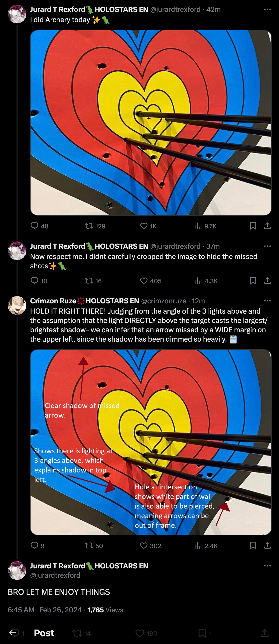279x644 pixels.
Task: Reply to the "I did Archery today" tweet
Action: 35,226
